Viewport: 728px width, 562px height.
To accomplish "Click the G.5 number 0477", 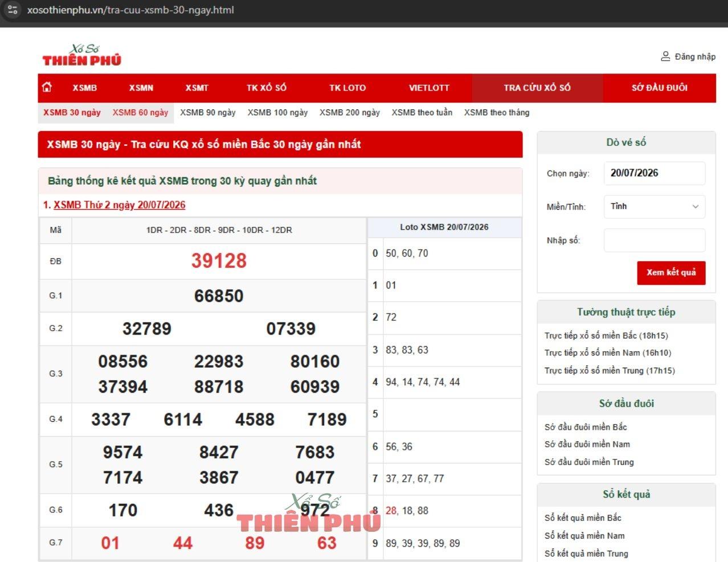I will 315,477.
